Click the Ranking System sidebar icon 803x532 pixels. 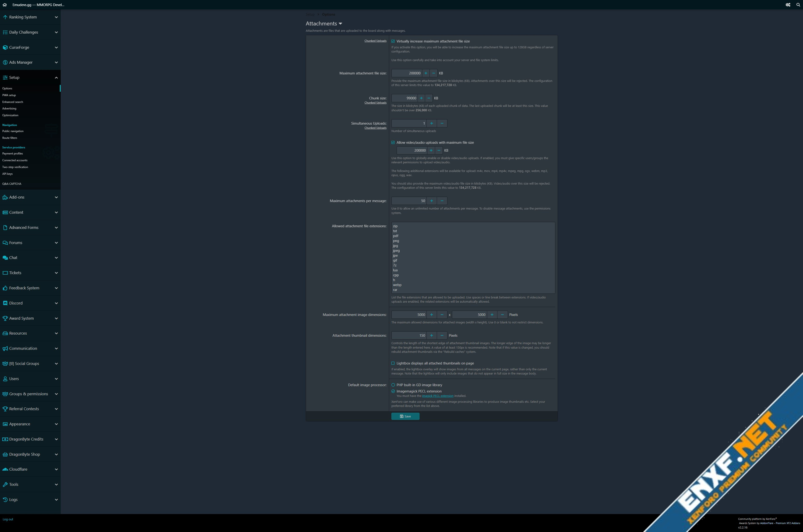[x=4, y=17]
